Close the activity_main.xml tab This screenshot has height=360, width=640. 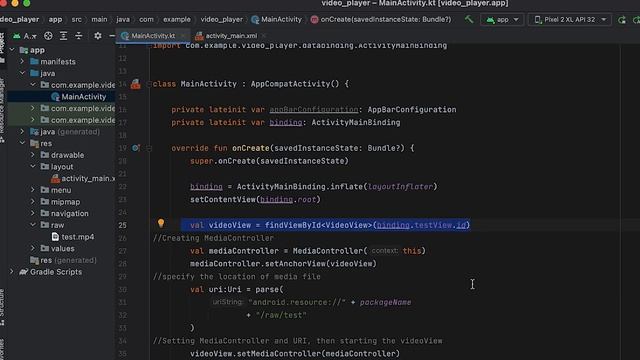(264, 36)
